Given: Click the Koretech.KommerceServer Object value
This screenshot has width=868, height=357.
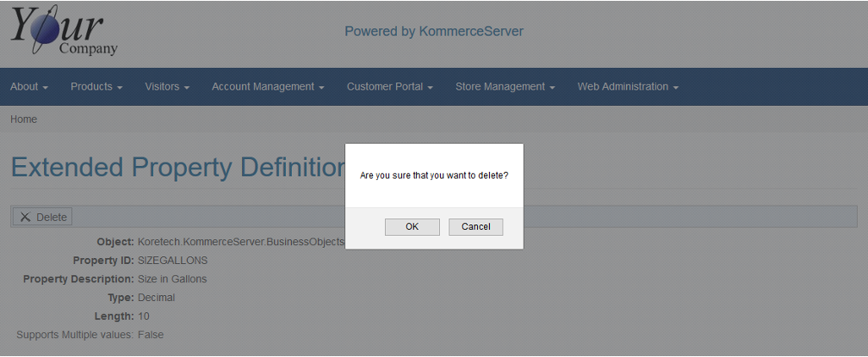Looking at the screenshot, I should click(x=240, y=242).
